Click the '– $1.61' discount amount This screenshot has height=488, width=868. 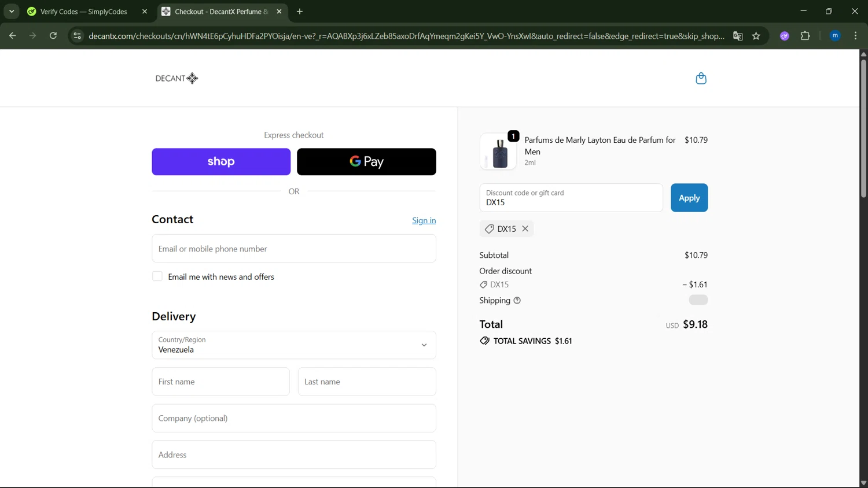[x=695, y=284]
